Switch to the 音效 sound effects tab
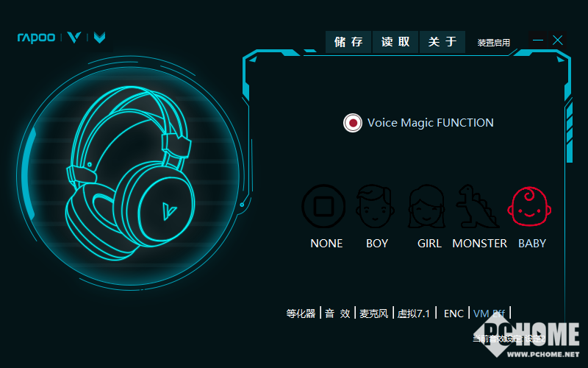588x368 pixels. click(337, 314)
